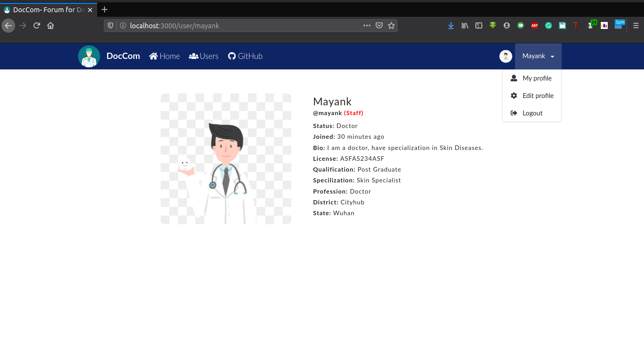Open the Grammarly extension
Viewport: 644px width, 354px height.
[x=549, y=25]
